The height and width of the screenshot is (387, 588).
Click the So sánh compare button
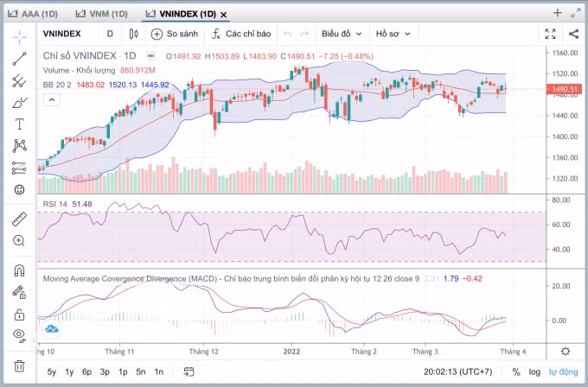(175, 34)
